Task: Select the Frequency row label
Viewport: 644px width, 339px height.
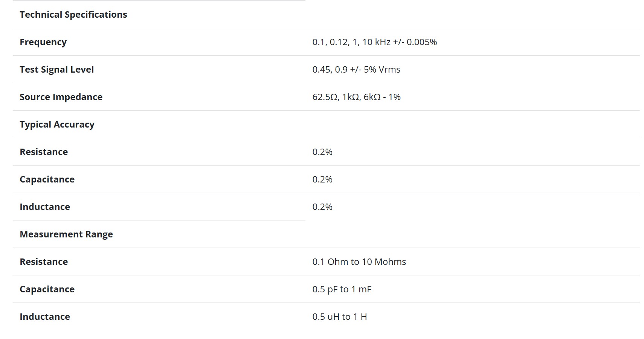Action: (43, 42)
